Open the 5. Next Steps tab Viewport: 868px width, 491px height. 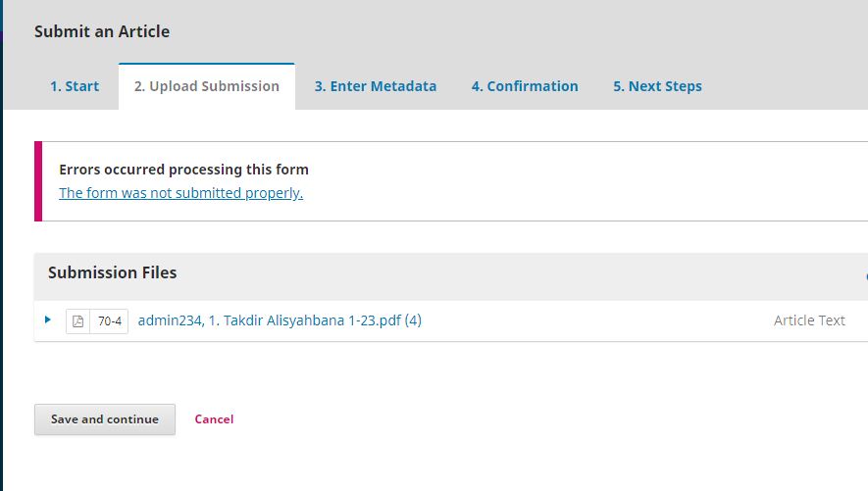click(x=658, y=86)
